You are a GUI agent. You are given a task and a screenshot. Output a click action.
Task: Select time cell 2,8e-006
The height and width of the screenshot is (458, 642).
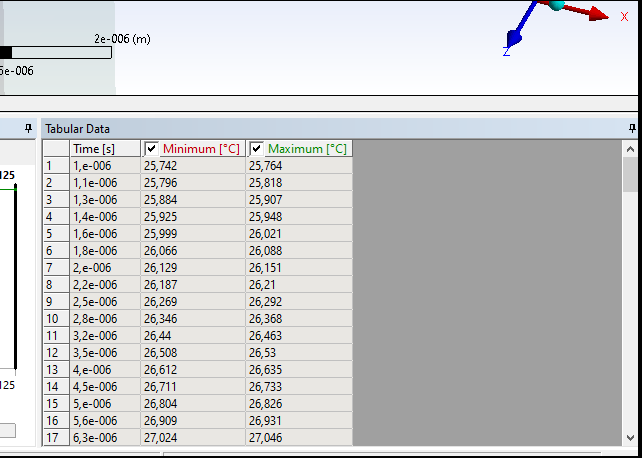point(105,319)
